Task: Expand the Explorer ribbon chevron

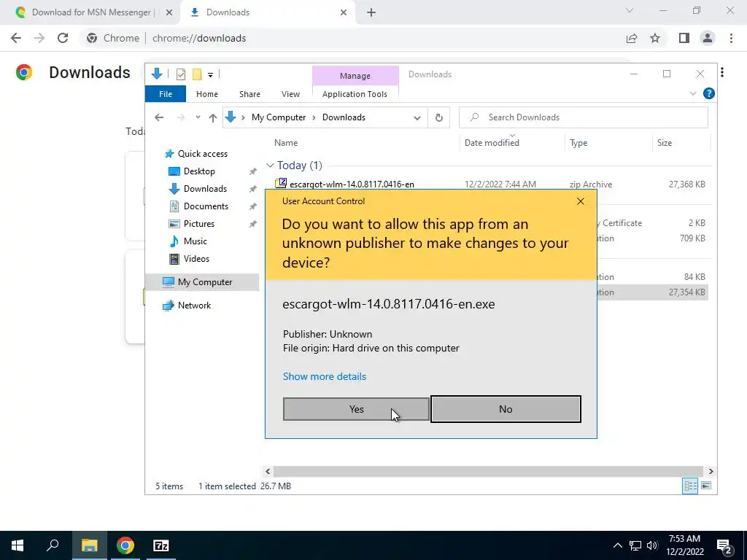Action: (693, 94)
